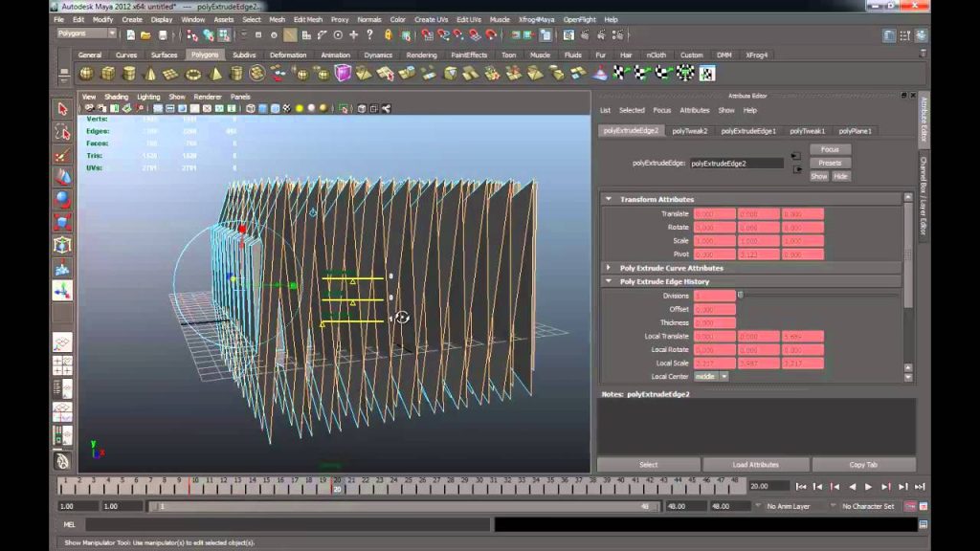
Task: Create a polygon cube from the shelf
Action: (x=107, y=74)
